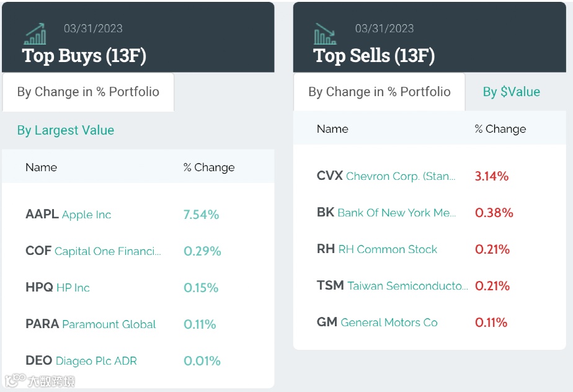This screenshot has width=573, height=392.
Task: Open the HPQ HP Inc link
Action: pos(58,287)
